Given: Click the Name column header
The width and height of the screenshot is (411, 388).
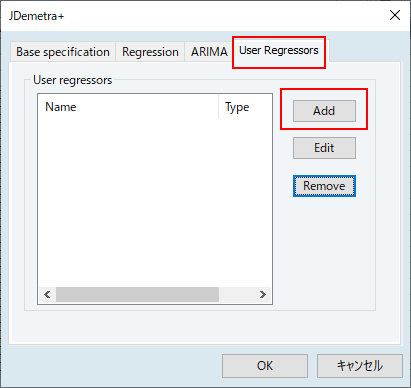Looking at the screenshot, I should (128, 107).
